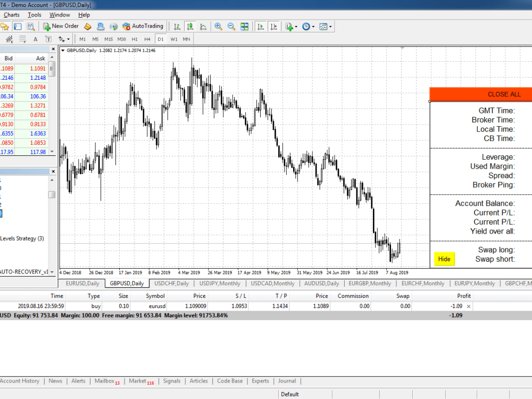532x399 pixels.
Task: Open the Market terminal tab
Action: click(x=142, y=381)
